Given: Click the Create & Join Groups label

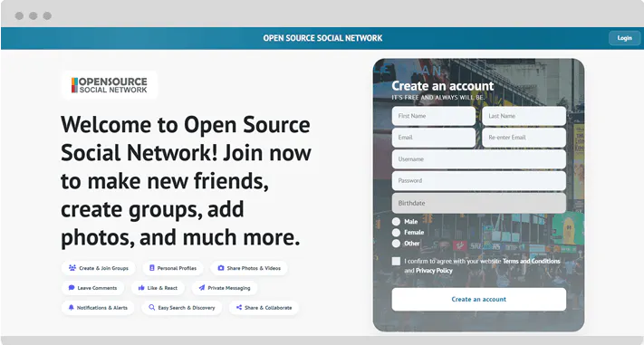Looking at the screenshot, I should pyautogui.click(x=103, y=268).
